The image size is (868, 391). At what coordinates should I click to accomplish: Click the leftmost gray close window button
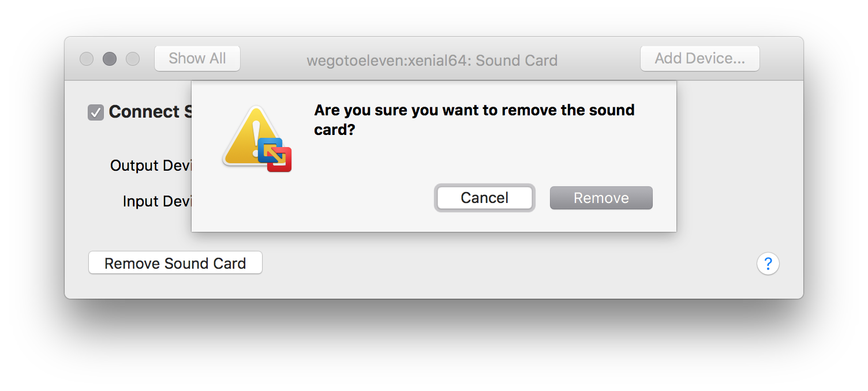[87, 59]
